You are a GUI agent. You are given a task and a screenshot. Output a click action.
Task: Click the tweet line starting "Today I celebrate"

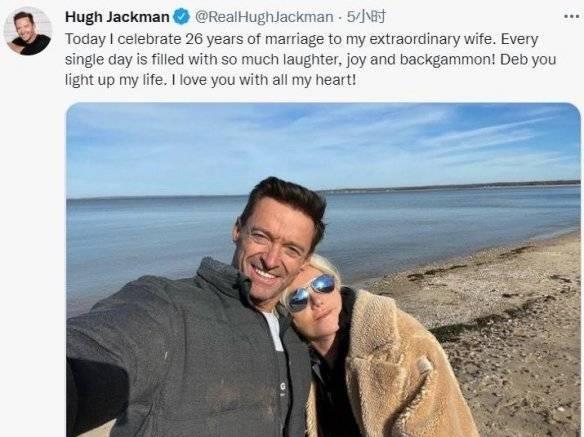coord(301,39)
